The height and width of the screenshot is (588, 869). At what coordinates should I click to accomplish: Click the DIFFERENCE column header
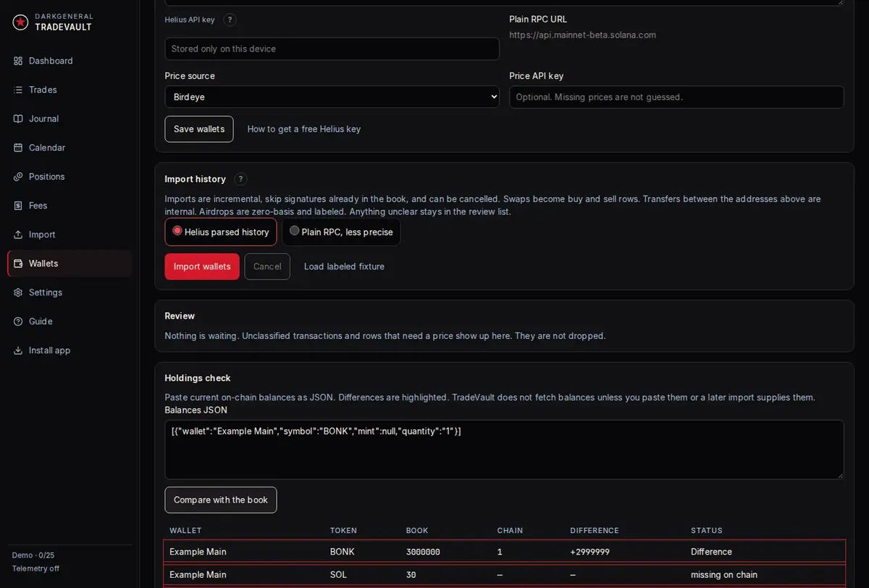point(595,531)
